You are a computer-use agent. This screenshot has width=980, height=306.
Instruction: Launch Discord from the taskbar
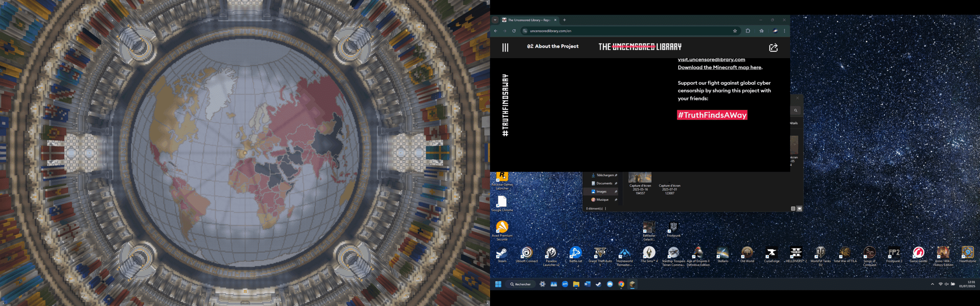point(610,284)
